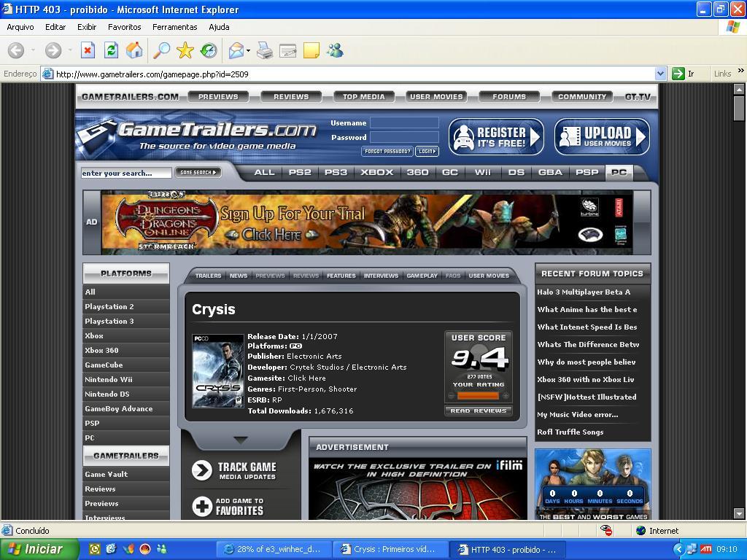Open the Windows Media Player quick launch icon
The height and width of the screenshot is (560, 747).
[x=145, y=549]
